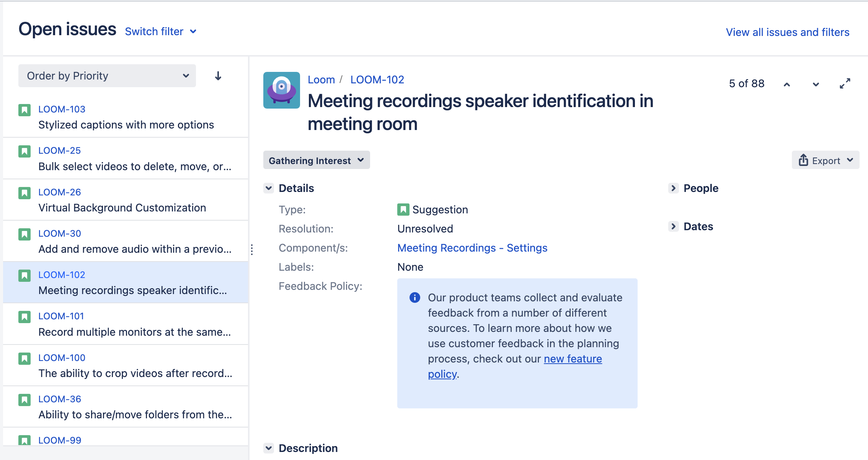Collapse the Details section
This screenshot has height=460, width=868.
[269, 188]
